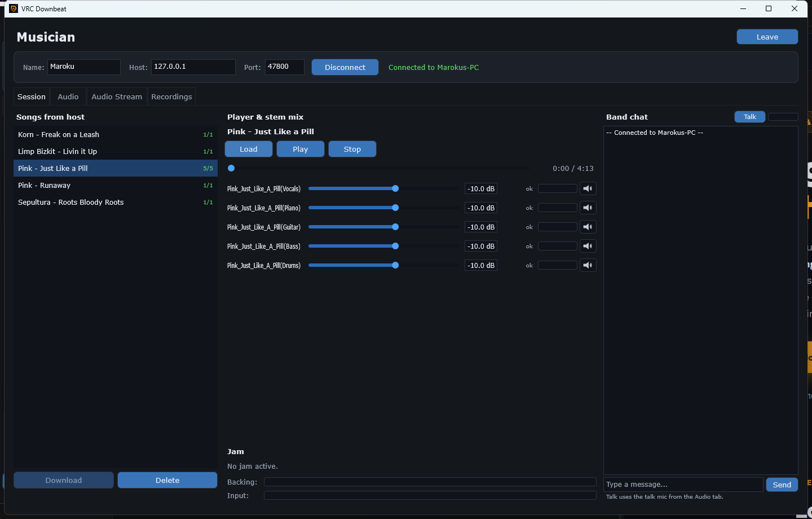Image resolution: width=812 pixels, height=519 pixels.
Task: Click the VRC Downbeat app icon
Action: [14, 8]
